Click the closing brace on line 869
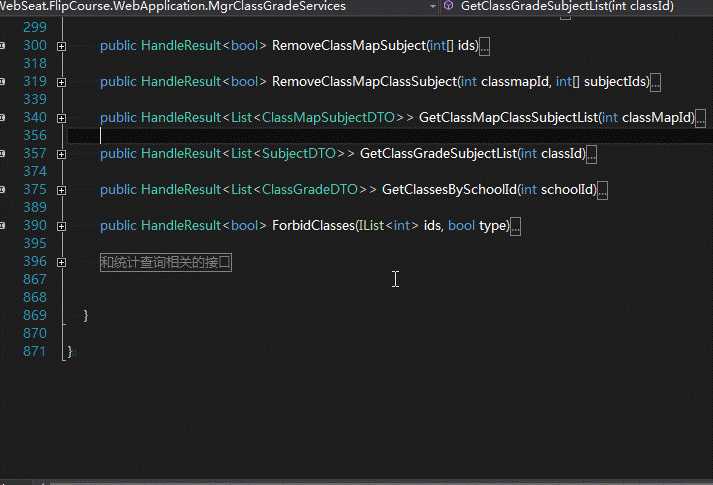 [x=85, y=315]
